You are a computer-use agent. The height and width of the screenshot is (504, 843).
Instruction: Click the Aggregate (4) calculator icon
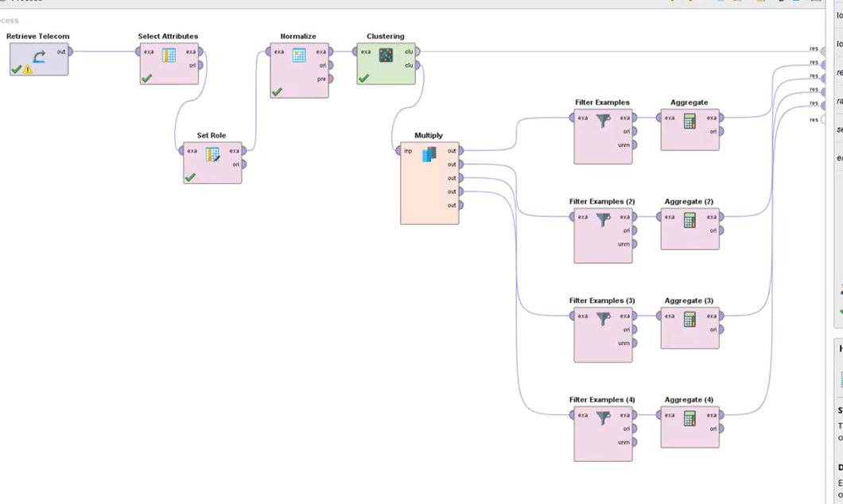tap(690, 418)
